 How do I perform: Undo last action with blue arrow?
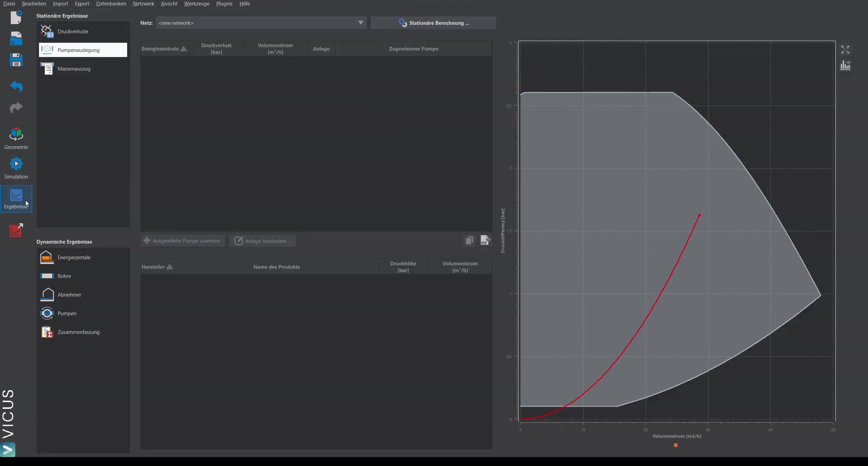(16, 86)
